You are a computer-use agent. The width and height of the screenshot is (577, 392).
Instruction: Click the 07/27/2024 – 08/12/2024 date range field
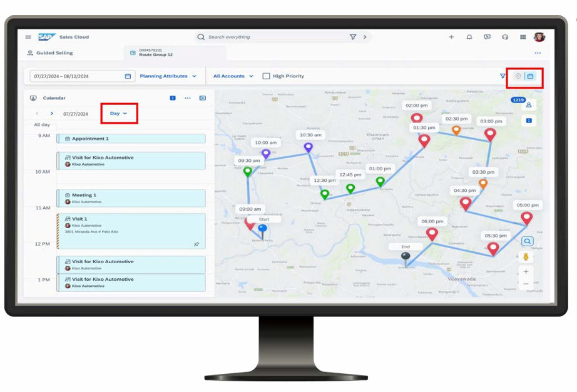pos(82,76)
